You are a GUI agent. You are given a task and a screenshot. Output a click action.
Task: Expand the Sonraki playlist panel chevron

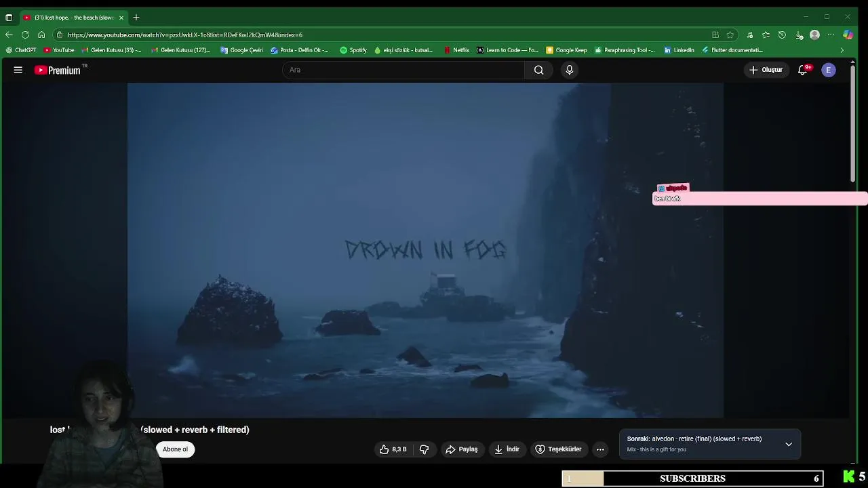789,445
